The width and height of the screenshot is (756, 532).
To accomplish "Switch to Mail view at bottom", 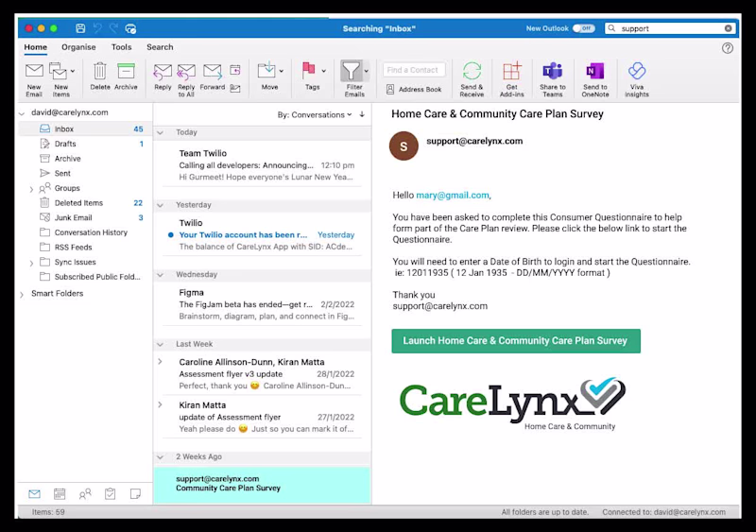I will click(x=34, y=494).
